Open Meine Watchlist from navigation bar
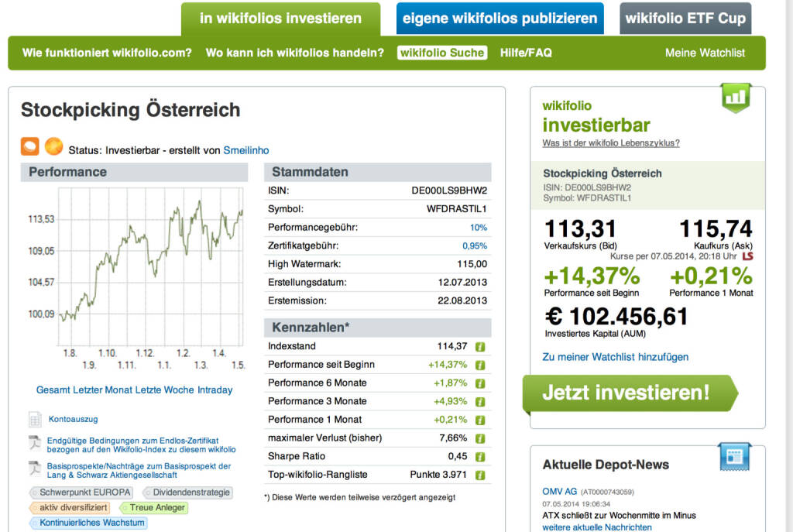 click(x=705, y=53)
